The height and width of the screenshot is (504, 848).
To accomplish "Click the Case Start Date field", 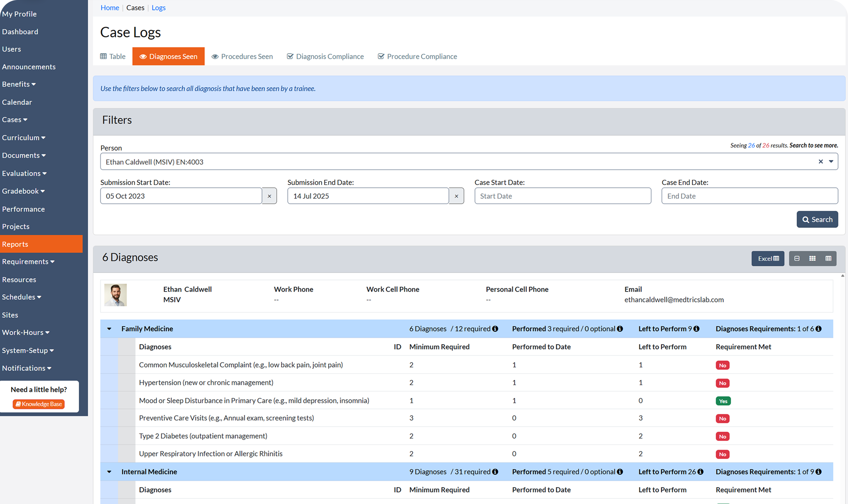I will (x=562, y=196).
